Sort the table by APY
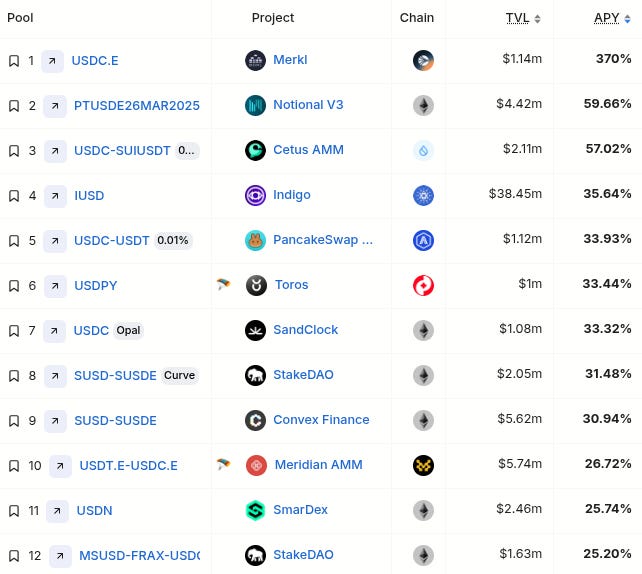Screen dimensions: 642x574 [612, 18]
